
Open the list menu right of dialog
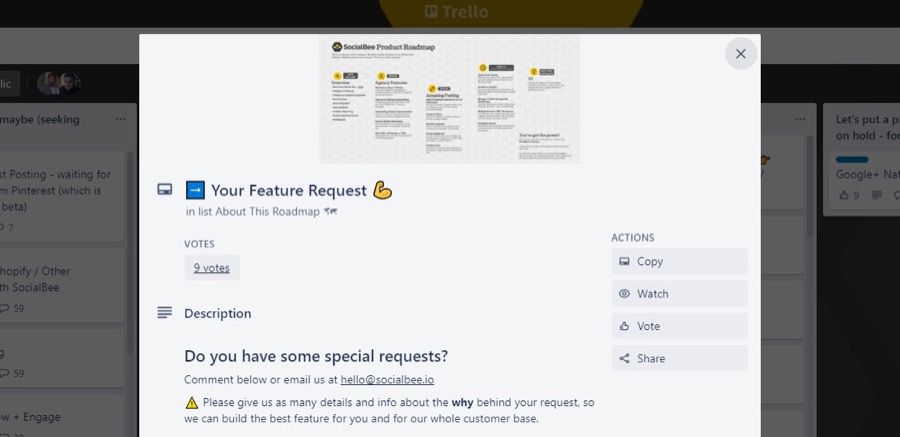pos(800,119)
